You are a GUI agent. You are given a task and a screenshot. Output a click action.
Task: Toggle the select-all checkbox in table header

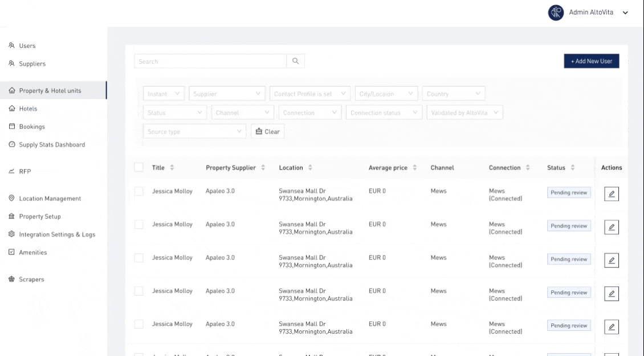point(139,167)
